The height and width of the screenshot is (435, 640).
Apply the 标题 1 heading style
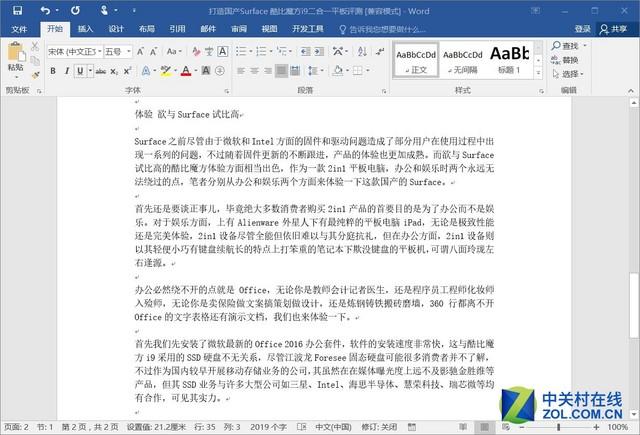[509, 60]
